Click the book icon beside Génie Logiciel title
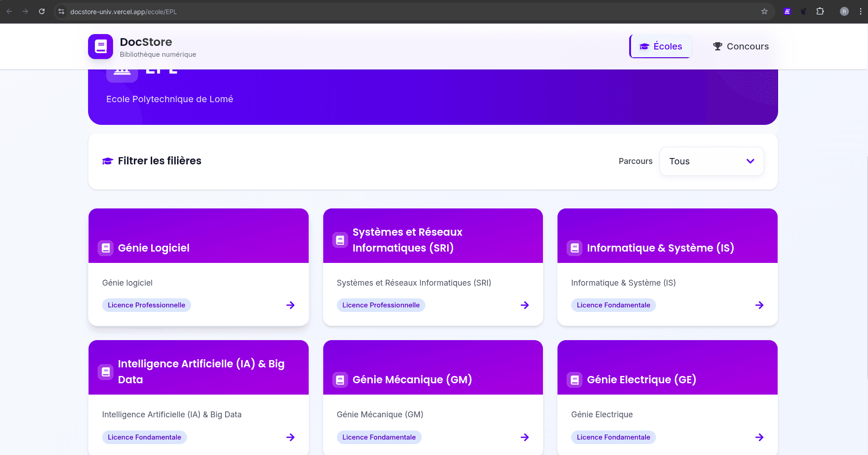This screenshot has width=868, height=455. 106,248
